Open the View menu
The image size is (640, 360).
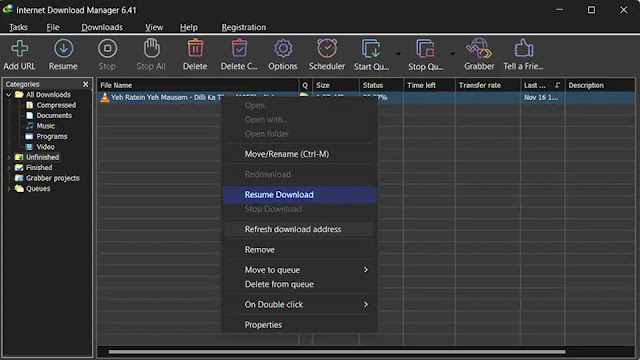154,27
